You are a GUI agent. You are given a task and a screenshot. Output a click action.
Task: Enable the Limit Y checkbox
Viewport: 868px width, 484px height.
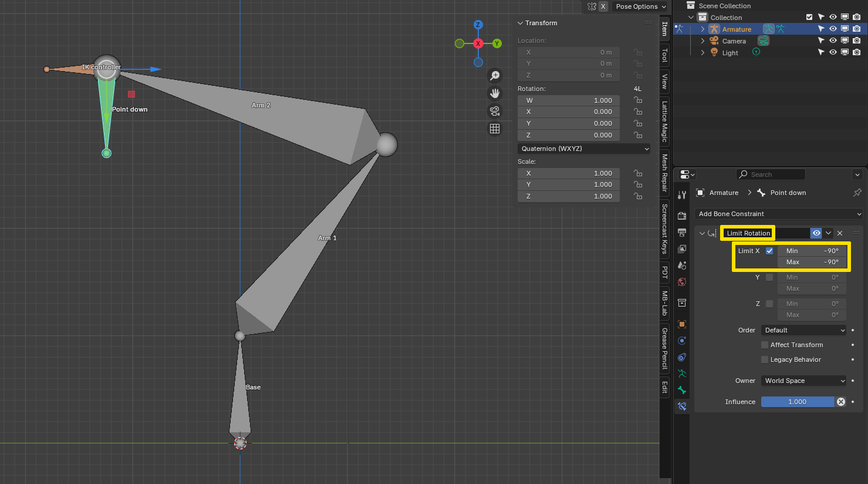click(x=769, y=277)
